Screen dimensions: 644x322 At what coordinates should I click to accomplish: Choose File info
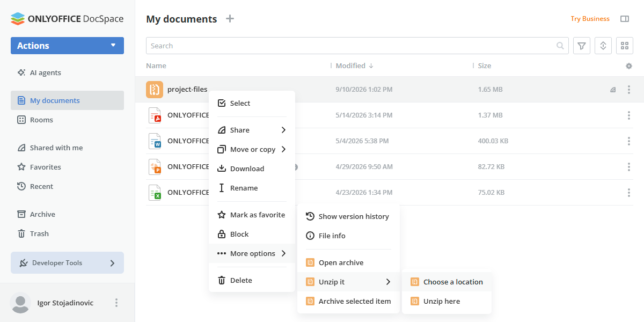click(x=348, y=236)
